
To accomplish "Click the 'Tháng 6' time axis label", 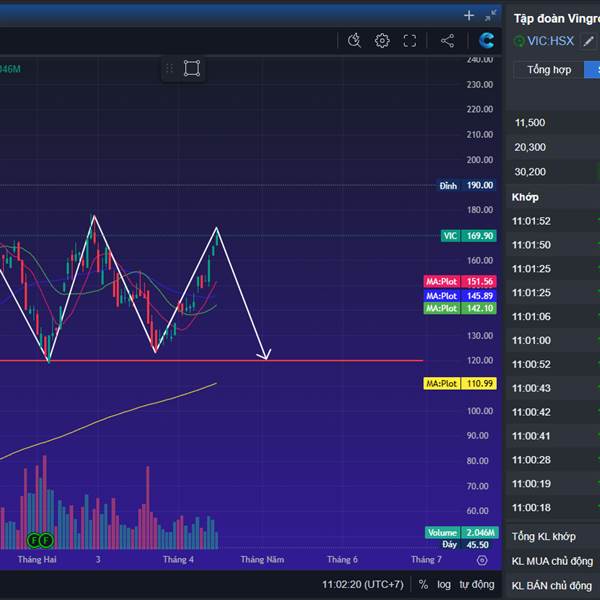I will tap(342, 559).
